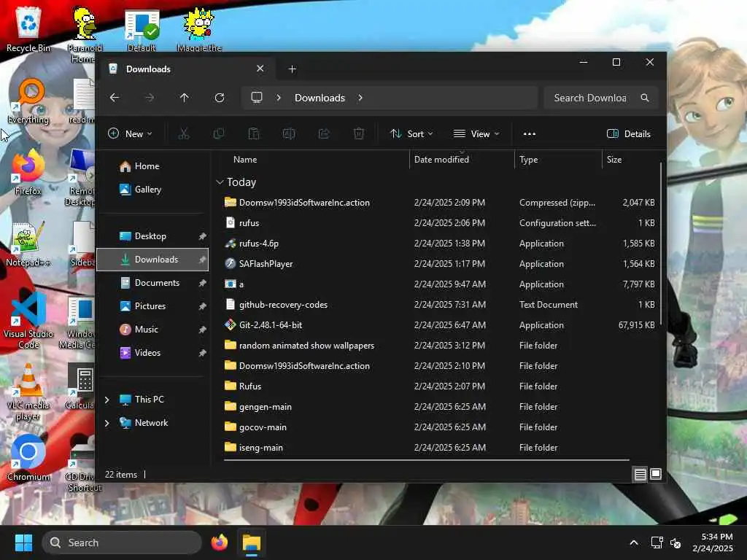
Task: Open Recycle Bin on the desktop
Action: 28,29
